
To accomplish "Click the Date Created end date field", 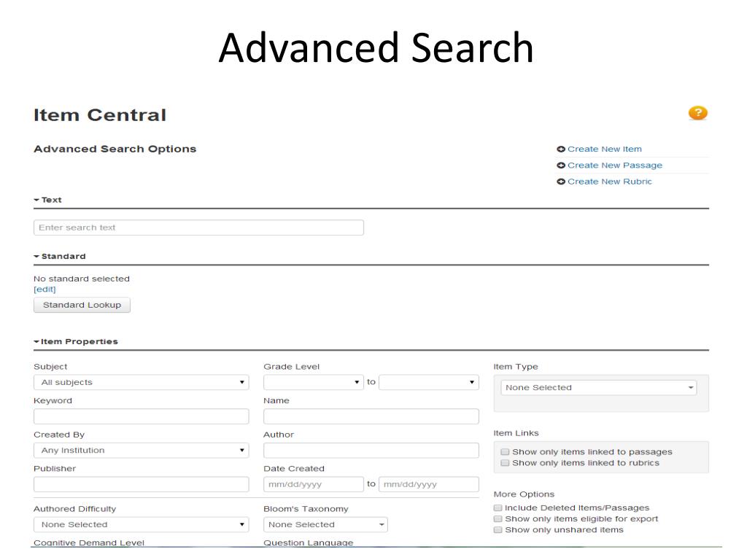I will point(429,484).
